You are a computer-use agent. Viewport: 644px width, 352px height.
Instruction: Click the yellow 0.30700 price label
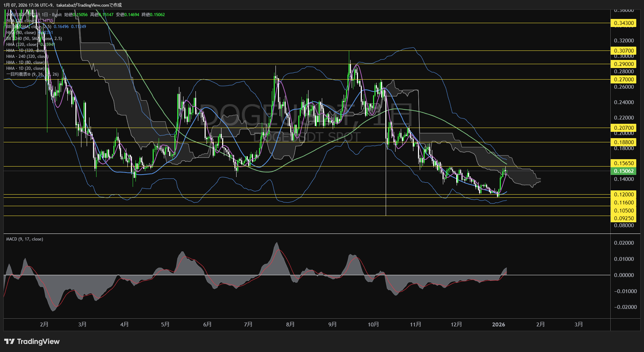(x=624, y=51)
